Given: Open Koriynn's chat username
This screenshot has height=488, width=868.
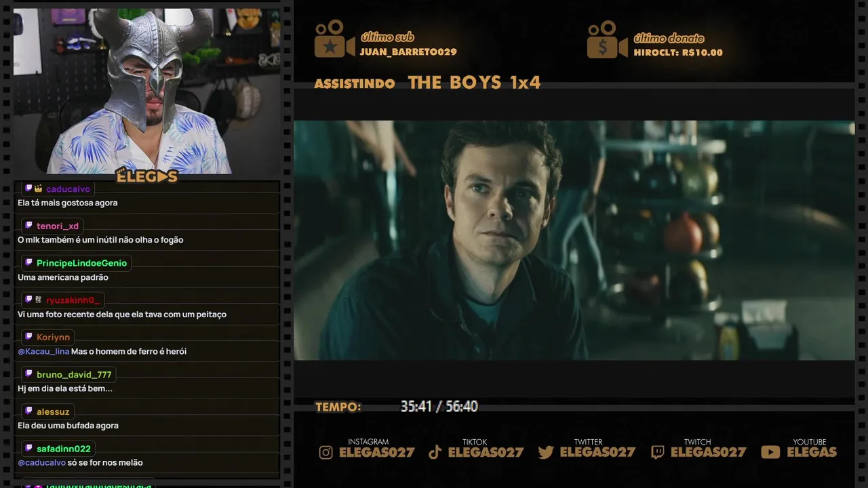Looking at the screenshot, I should click(x=53, y=337).
